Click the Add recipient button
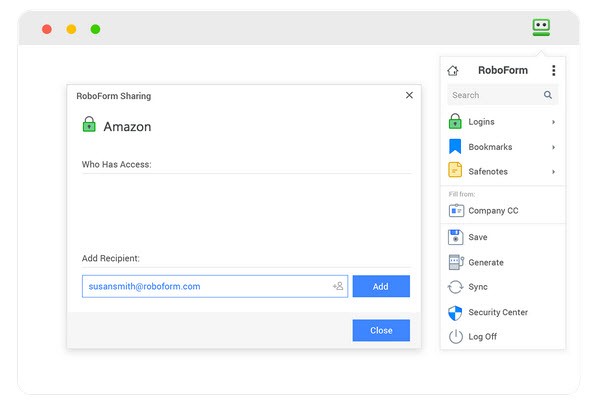This screenshot has width=593, height=413. (381, 286)
